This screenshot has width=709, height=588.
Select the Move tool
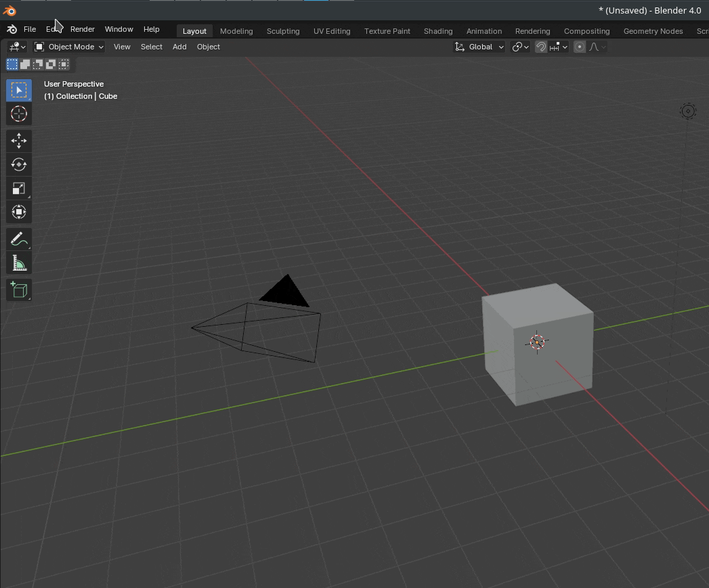pos(19,141)
